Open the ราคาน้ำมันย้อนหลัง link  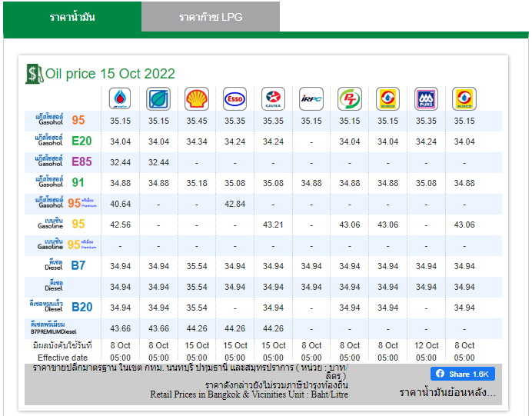point(447,393)
